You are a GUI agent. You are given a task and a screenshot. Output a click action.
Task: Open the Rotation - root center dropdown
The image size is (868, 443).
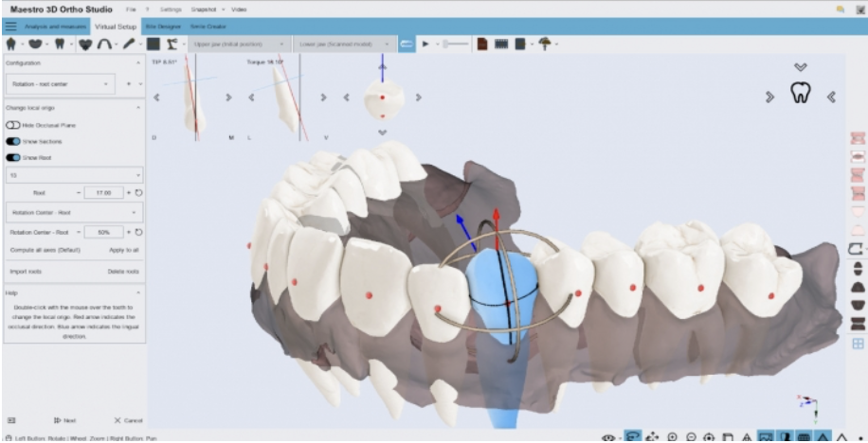(59, 85)
